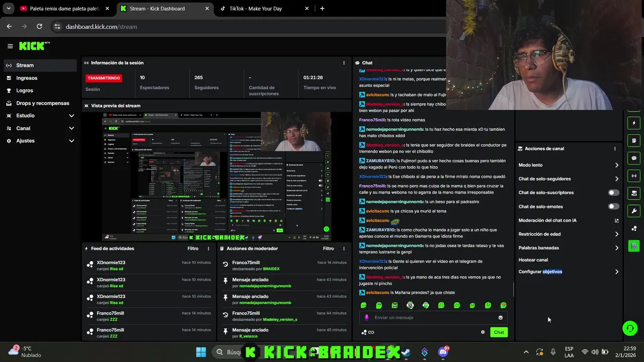Open Logros in the left sidebar
The image size is (644, 362).
[40, 90]
